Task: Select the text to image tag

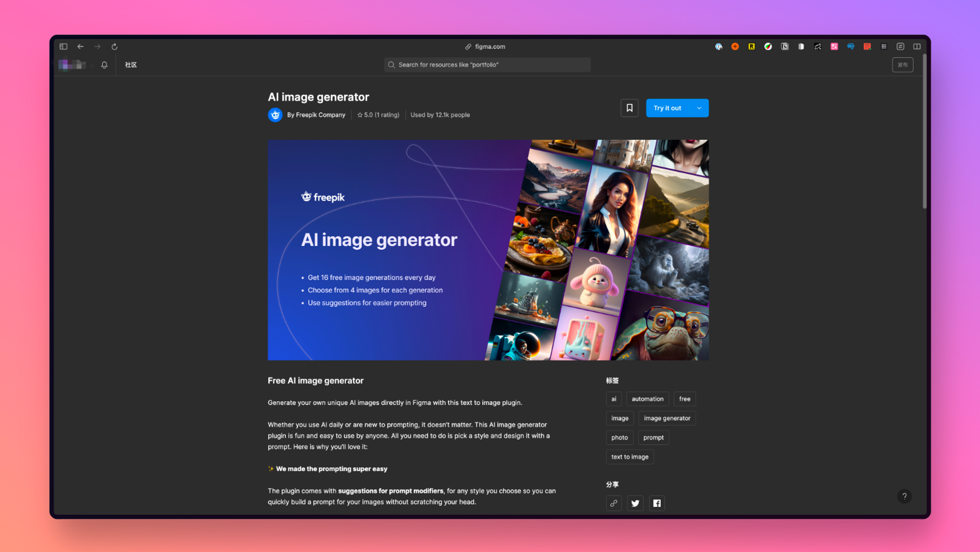Action: click(630, 457)
